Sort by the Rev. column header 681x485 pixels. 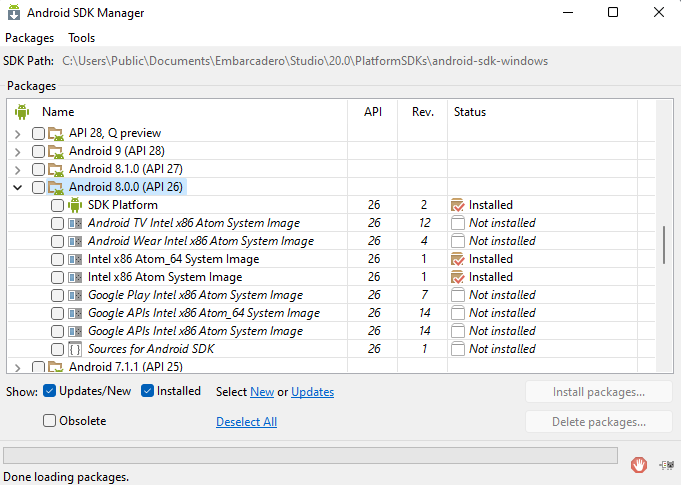tap(423, 112)
